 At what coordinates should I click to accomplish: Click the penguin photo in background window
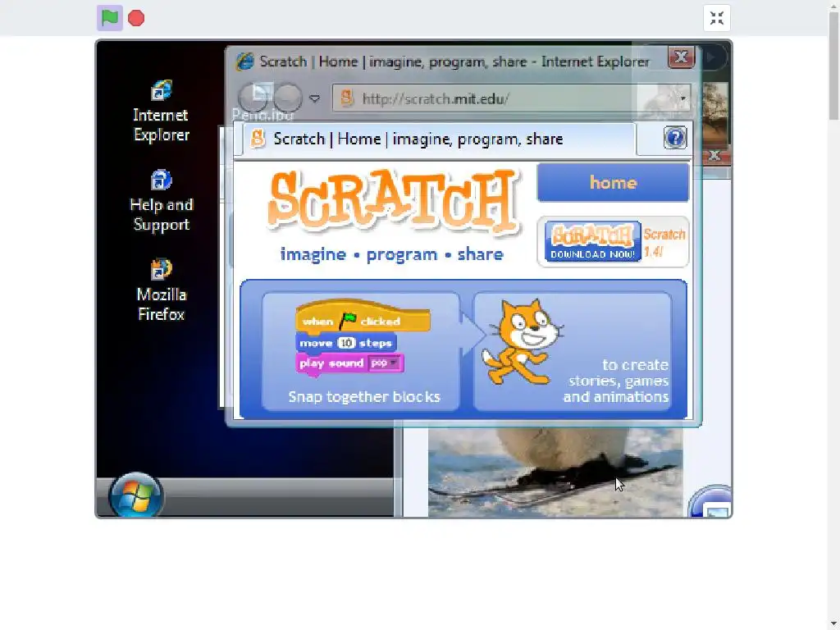point(555,472)
